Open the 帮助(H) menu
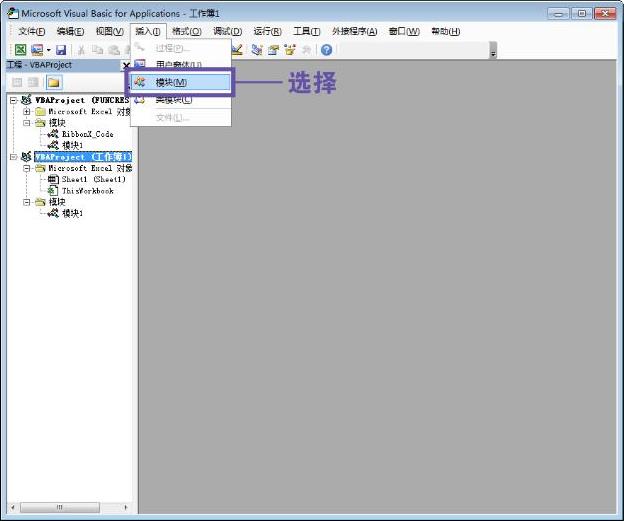624x521 pixels. click(446, 31)
